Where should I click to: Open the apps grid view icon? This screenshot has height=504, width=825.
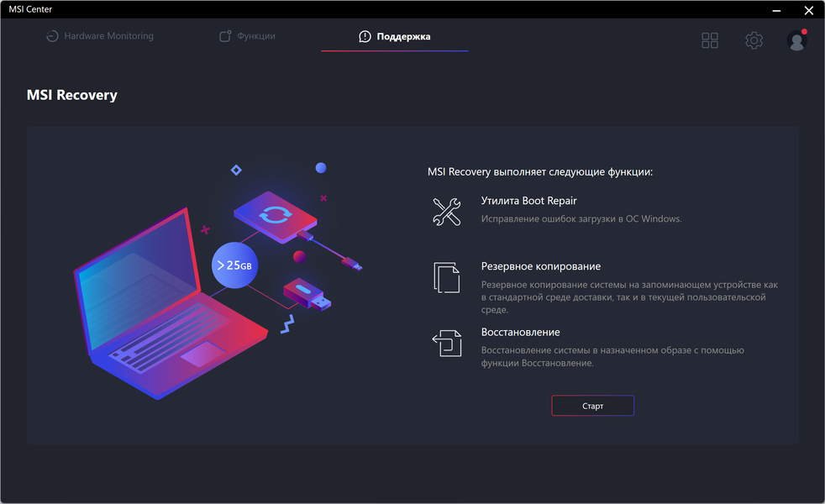pyautogui.click(x=710, y=40)
